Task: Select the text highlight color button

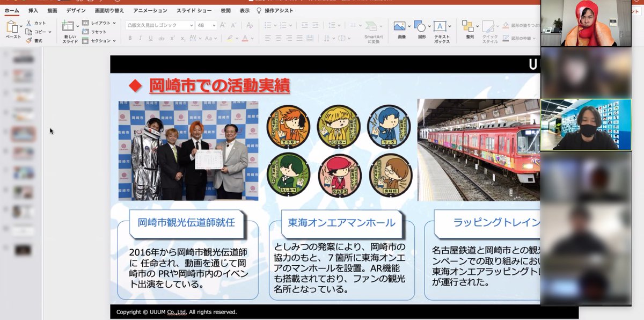Action: coord(230,38)
